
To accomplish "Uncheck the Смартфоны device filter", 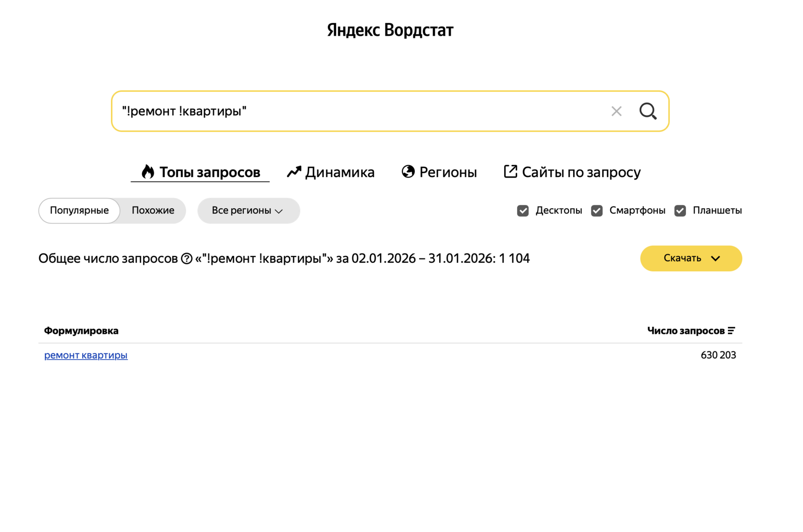I will [x=597, y=210].
